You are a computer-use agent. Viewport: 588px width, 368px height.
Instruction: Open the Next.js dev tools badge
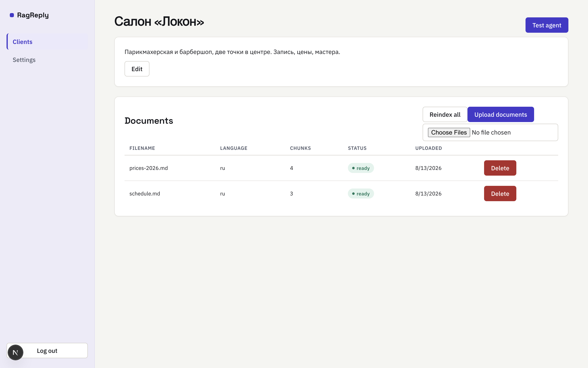point(15,352)
